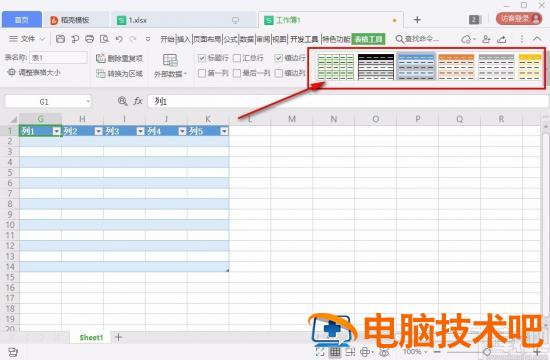Open the 100% zoom level dropdown
550x360 pixels.
point(415,352)
